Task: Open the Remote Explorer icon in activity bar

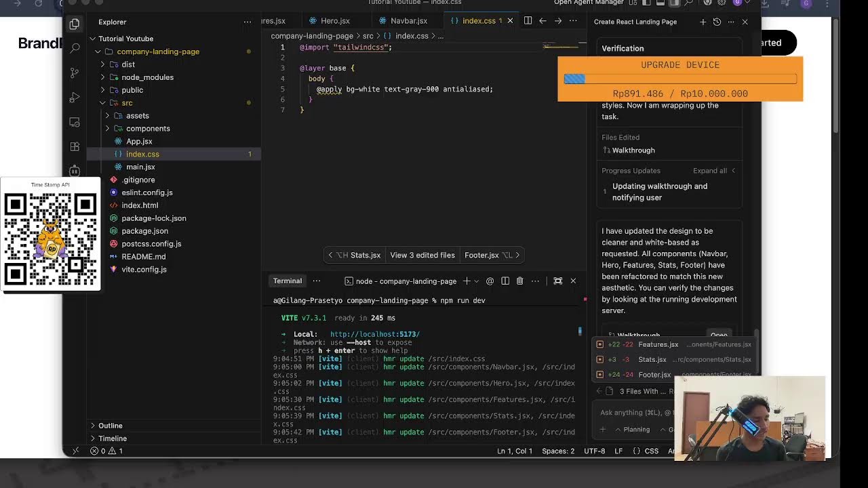Action: coord(75,122)
